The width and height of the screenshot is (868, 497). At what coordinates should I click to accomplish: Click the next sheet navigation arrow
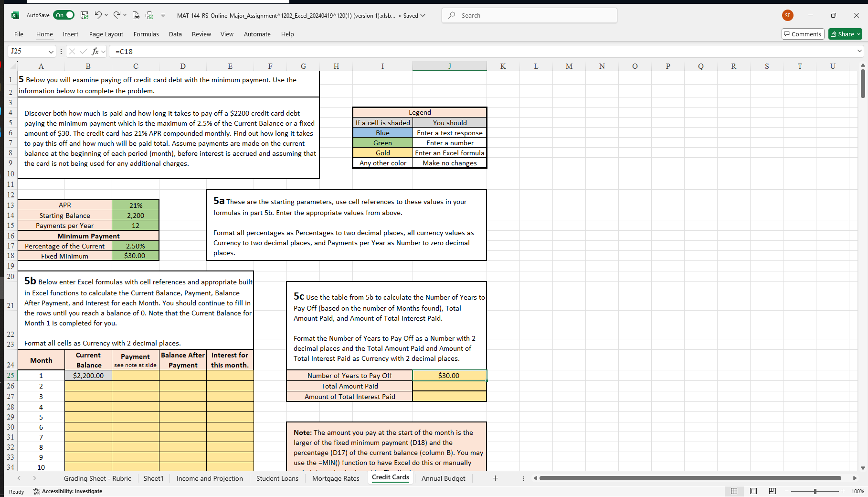34,478
